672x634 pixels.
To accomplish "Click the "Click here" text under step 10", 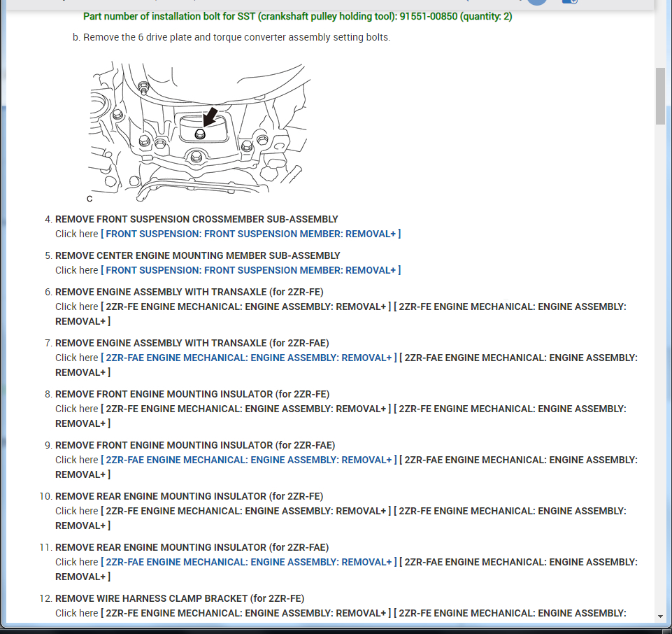I will coord(77,511).
